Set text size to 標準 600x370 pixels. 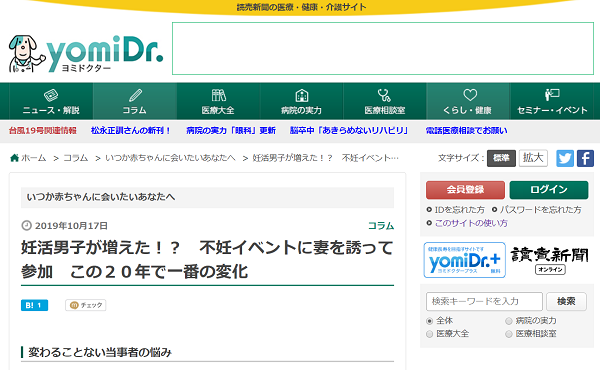click(501, 158)
